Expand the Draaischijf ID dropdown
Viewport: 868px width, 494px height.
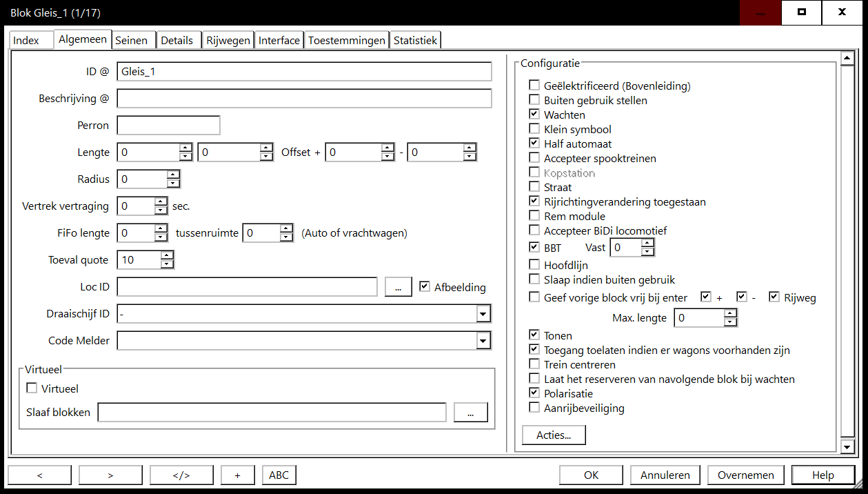483,315
